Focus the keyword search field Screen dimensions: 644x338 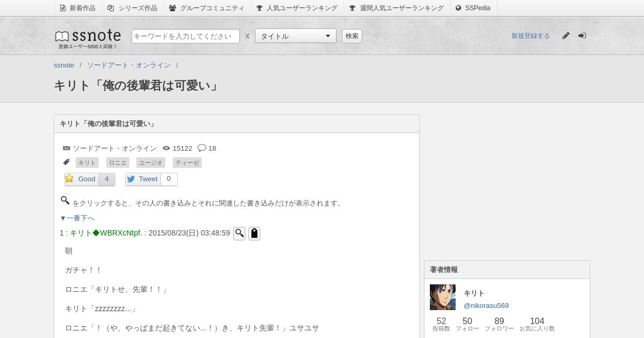(186, 36)
